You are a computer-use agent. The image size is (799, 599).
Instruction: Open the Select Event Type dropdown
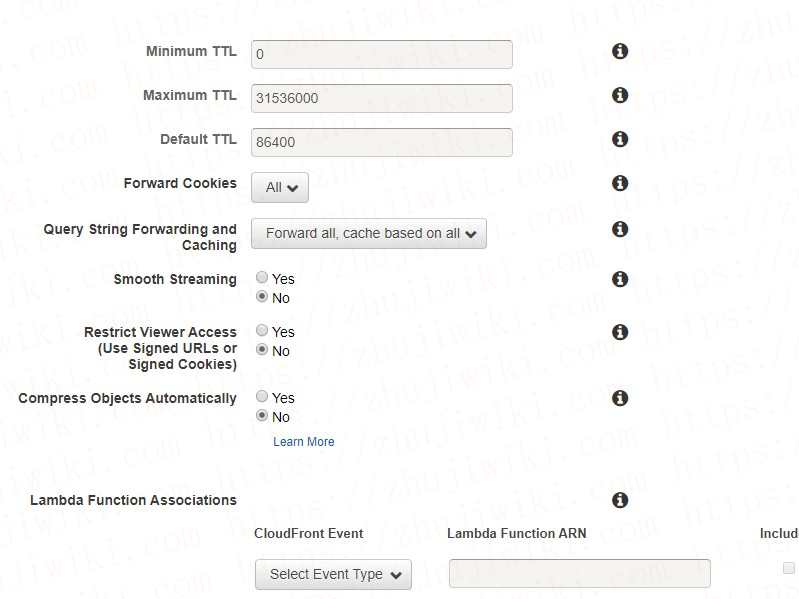tap(333, 574)
